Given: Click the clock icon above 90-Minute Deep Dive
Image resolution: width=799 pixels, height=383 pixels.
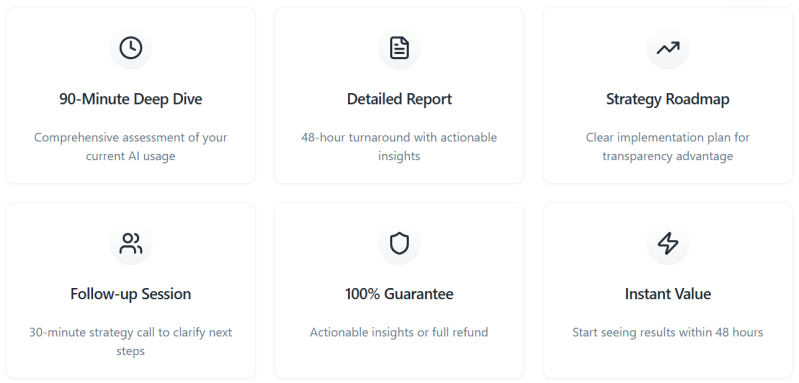Looking at the screenshot, I should tap(130, 48).
